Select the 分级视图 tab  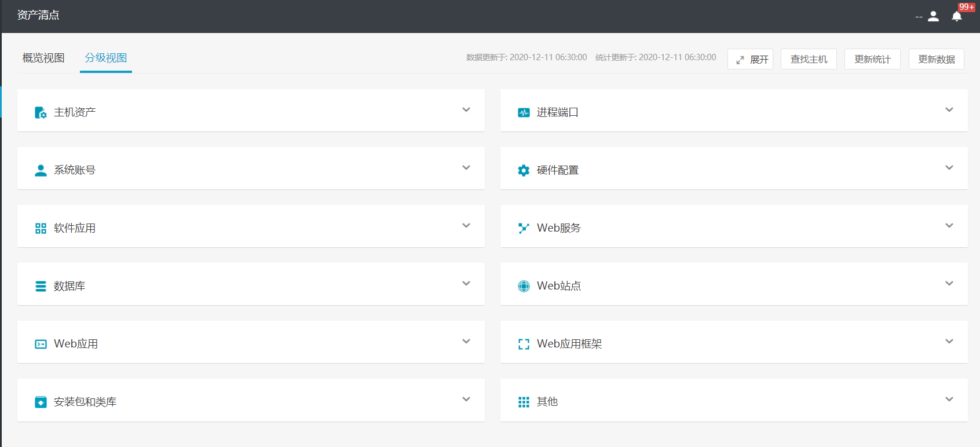click(106, 58)
